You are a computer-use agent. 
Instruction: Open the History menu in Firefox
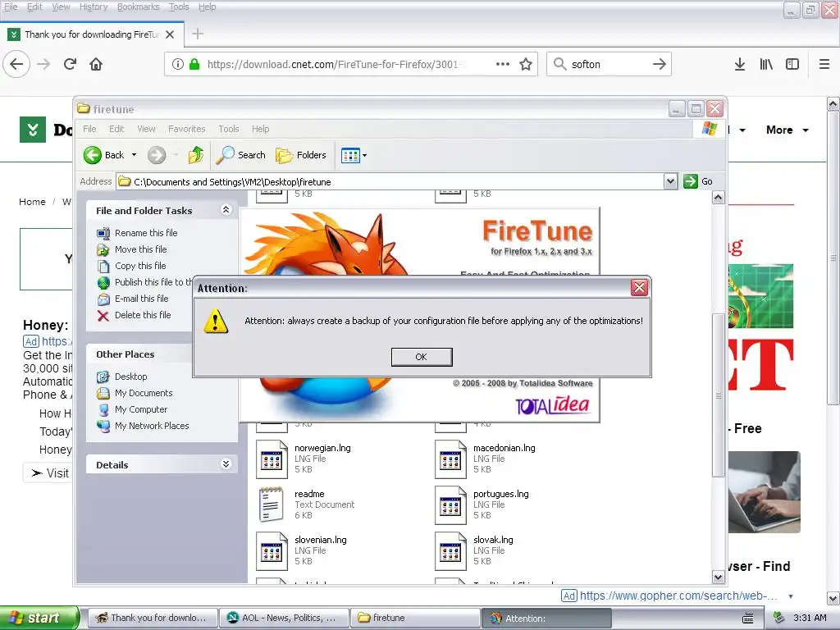tap(94, 7)
